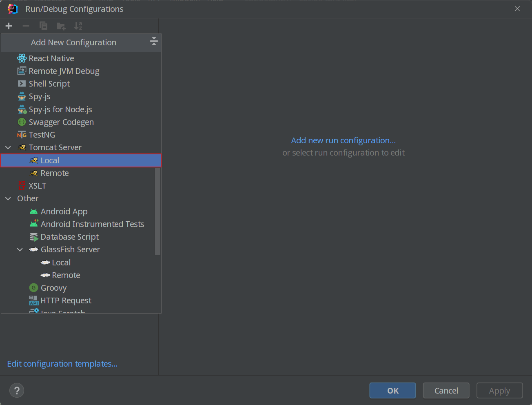This screenshot has height=405, width=532.
Task: Click the HTTP Request API icon
Action: pyautogui.click(x=34, y=300)
